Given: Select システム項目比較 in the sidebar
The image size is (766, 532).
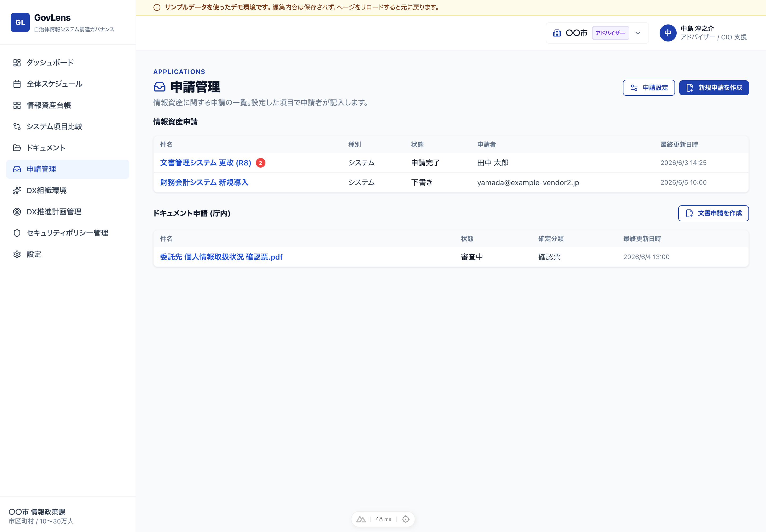Looking at the screenshot, I should point(68,127).
